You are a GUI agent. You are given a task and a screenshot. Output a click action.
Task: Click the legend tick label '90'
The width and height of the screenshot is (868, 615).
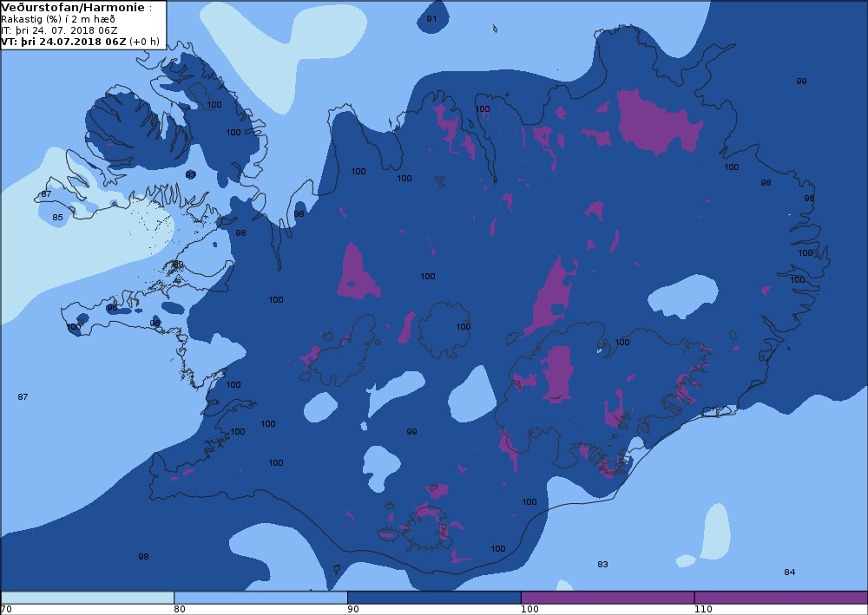(353, 610)
